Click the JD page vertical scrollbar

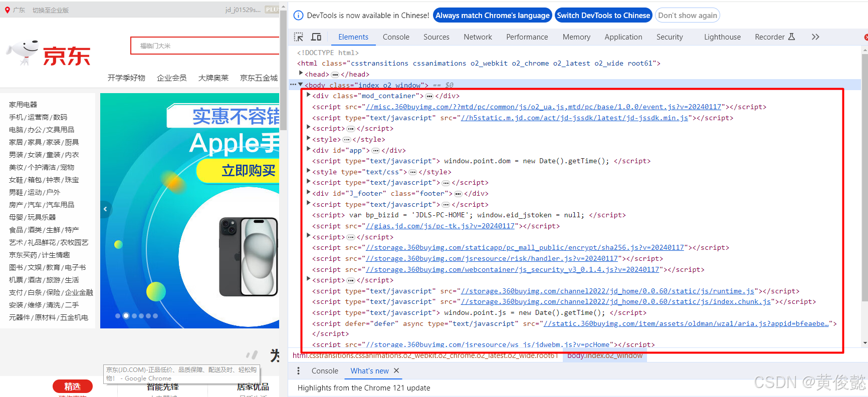click(x=283, y=70)
